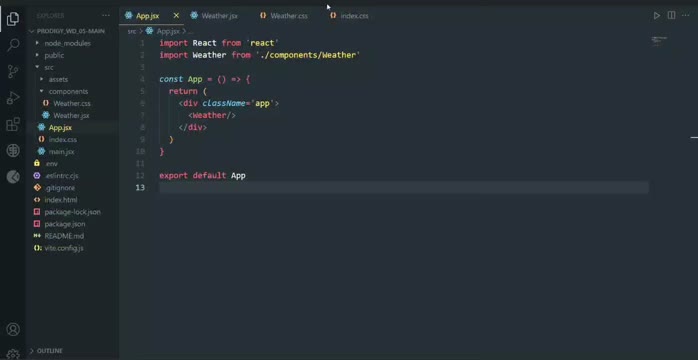
Task: Close the App.jsx tab
Action: point(176,16)
